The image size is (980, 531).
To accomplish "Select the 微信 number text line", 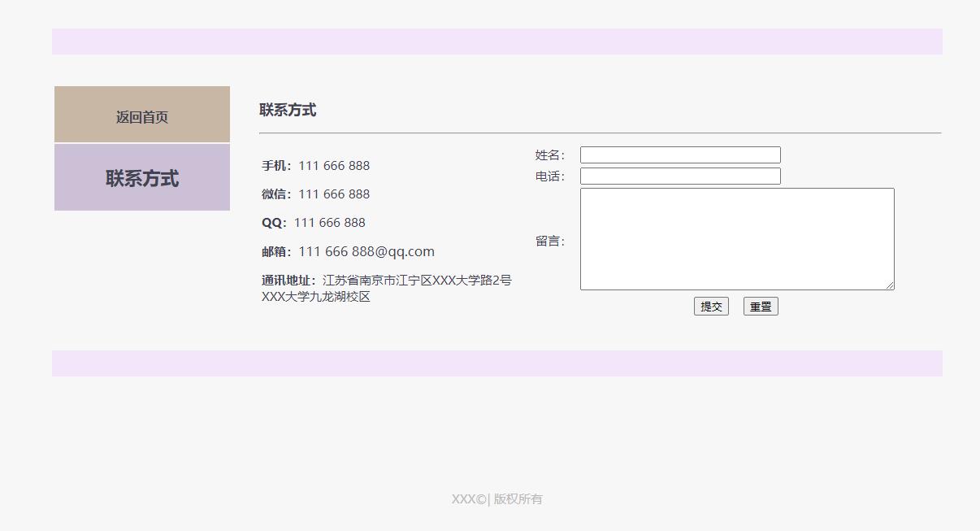I will [x=315, y=194].
